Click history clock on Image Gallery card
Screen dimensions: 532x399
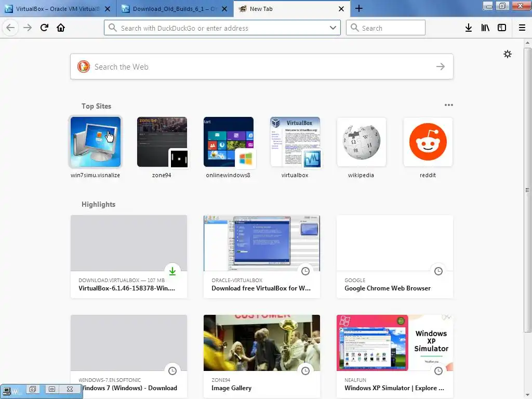pyautogui.click(x=305, y=371)
